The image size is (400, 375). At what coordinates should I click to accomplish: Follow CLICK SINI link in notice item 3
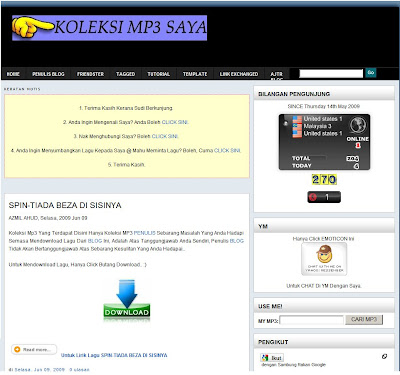click(165, 136)
